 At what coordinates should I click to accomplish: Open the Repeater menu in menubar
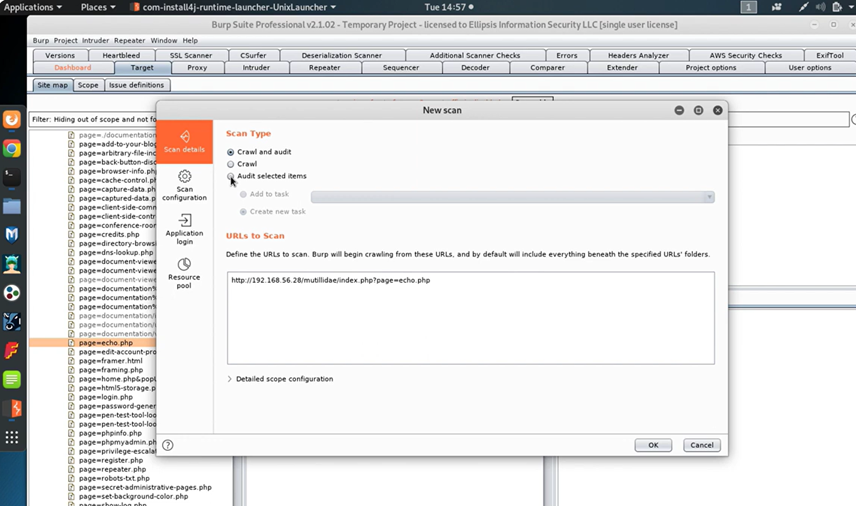(129, 40)
